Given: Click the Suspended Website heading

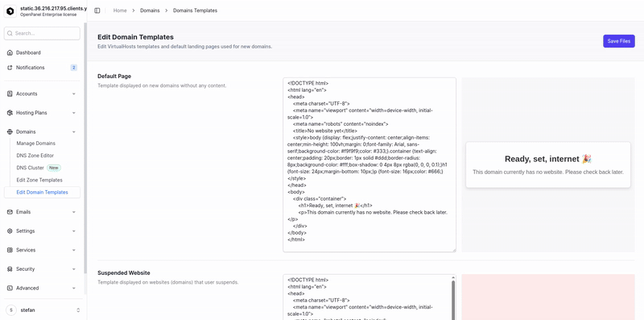Looking at the screenshot, I should tap(124, 272).
